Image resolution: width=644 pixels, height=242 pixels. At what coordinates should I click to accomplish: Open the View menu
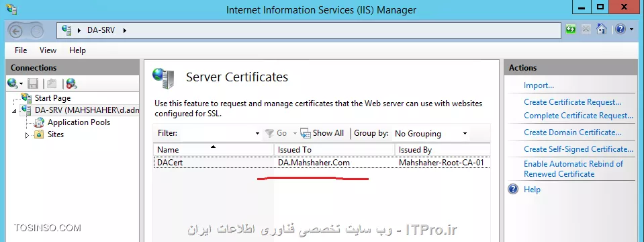pyautogui.click(x=48, y=50)
